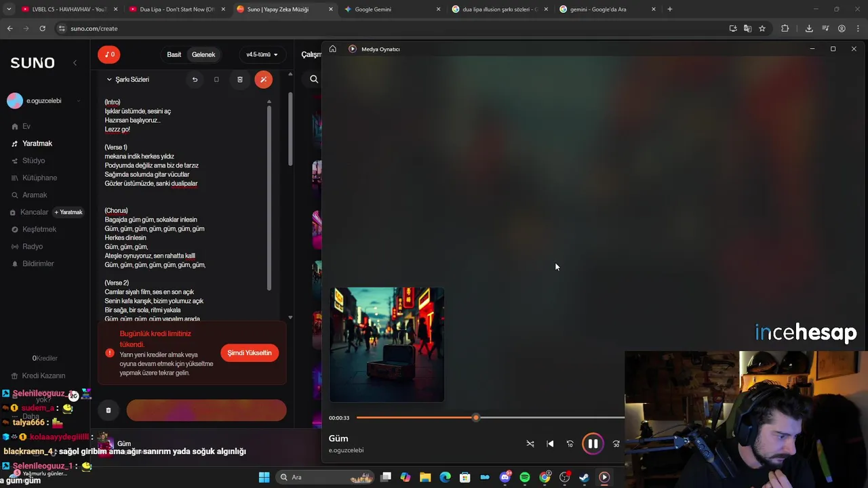This screenshot has height=488, width=868.
Task: Skip forward 30 seconds in media player
Action: (616, 444)
